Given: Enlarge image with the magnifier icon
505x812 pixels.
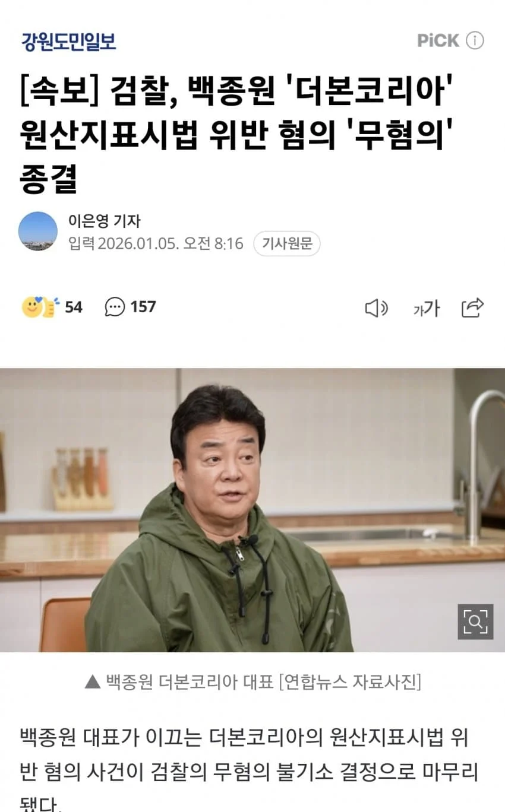Looking at the screenshot, I should pos(475,621).
